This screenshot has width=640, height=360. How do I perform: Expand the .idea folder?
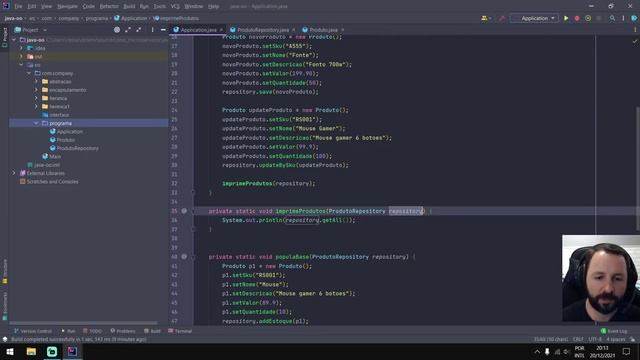click(22, 48)
